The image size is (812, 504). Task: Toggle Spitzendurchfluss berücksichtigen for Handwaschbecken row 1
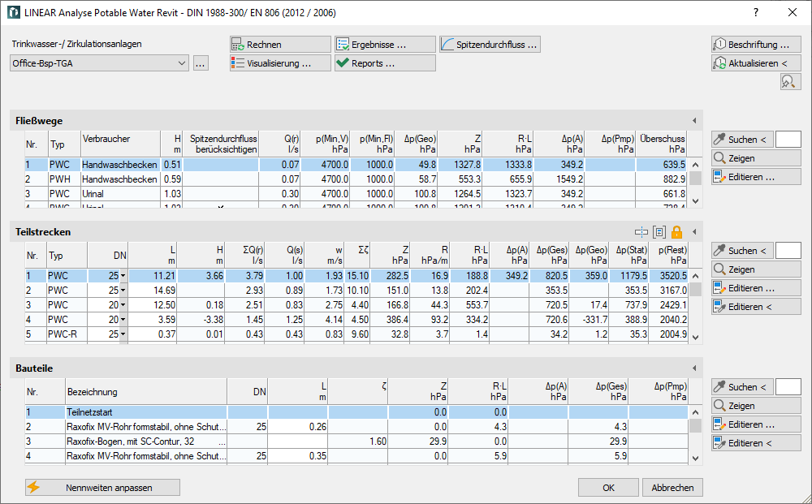tap(221, 165)
